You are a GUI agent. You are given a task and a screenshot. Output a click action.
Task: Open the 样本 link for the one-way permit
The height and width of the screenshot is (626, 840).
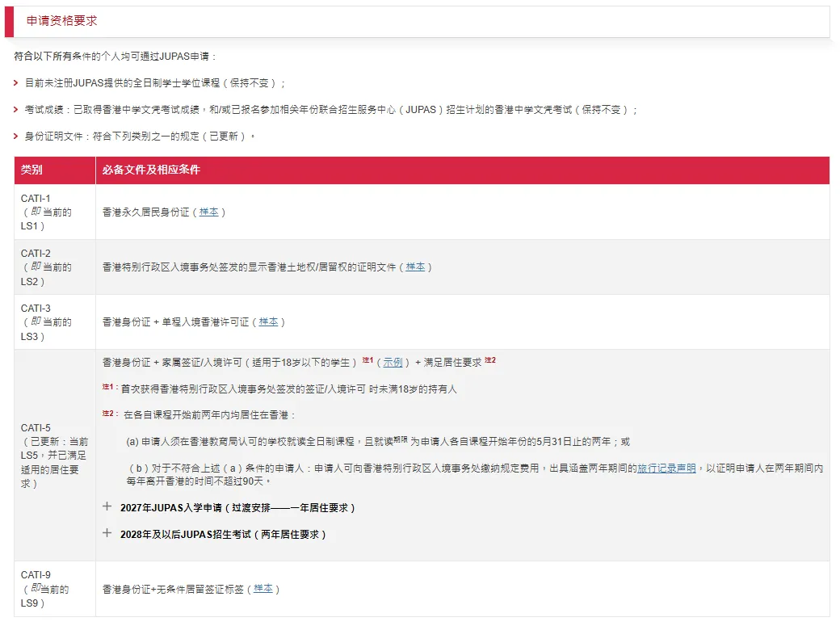click(267, 321)
